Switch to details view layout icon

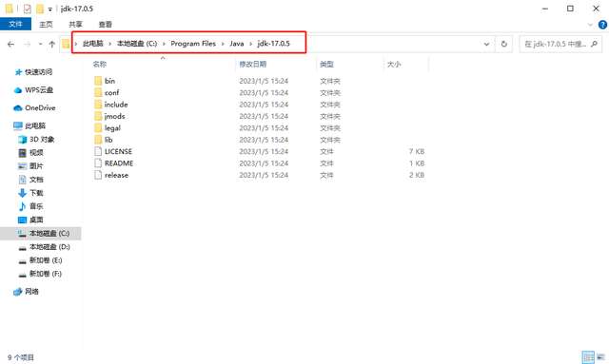tap(588, 357)
